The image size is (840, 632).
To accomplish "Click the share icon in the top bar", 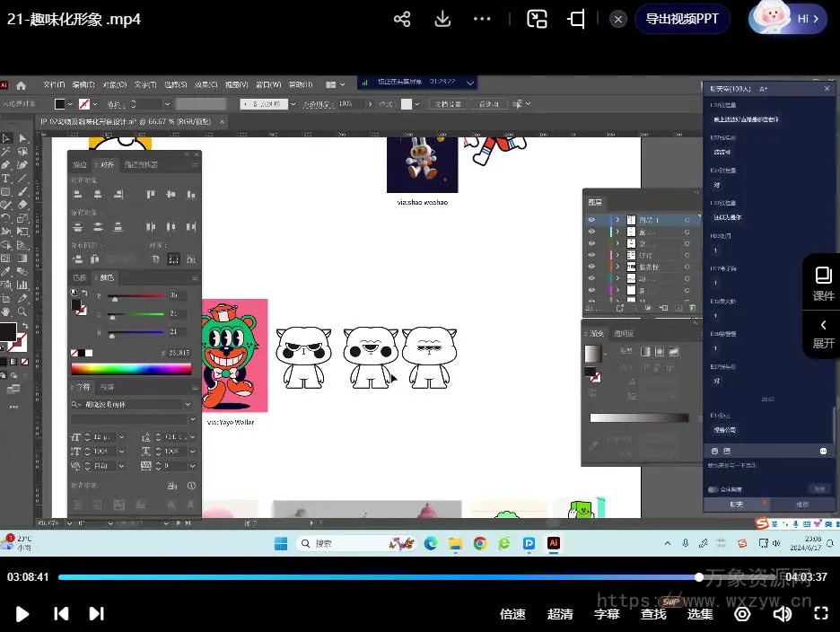I will coord(402,19).
